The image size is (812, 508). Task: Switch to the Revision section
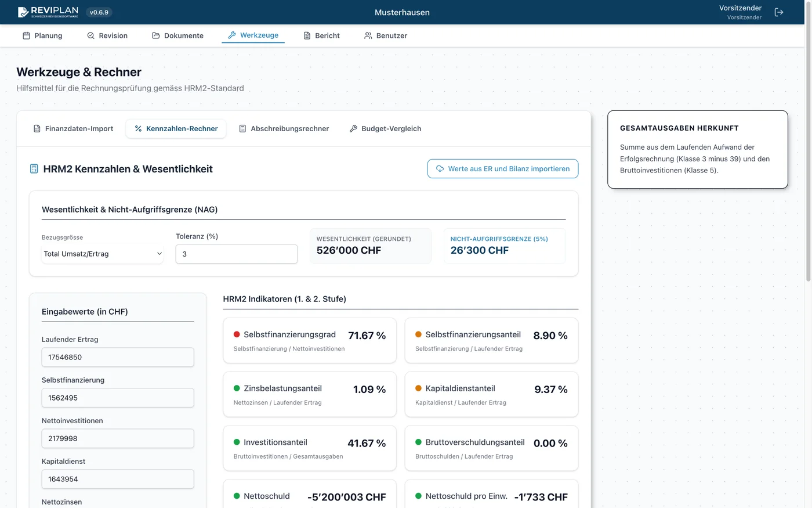click(107, 35)
